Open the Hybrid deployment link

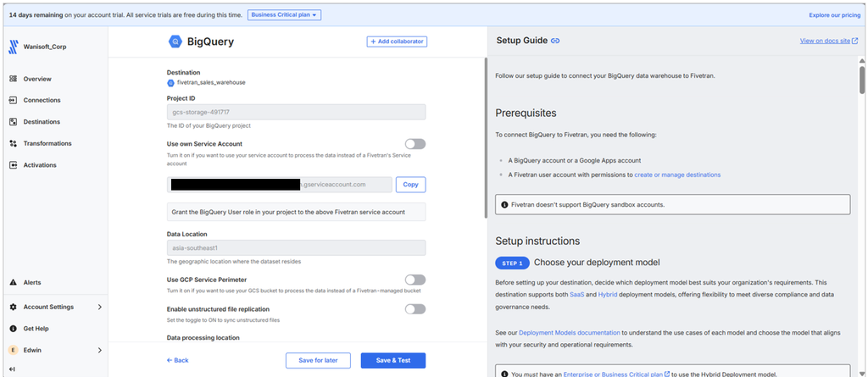(607, 295)
